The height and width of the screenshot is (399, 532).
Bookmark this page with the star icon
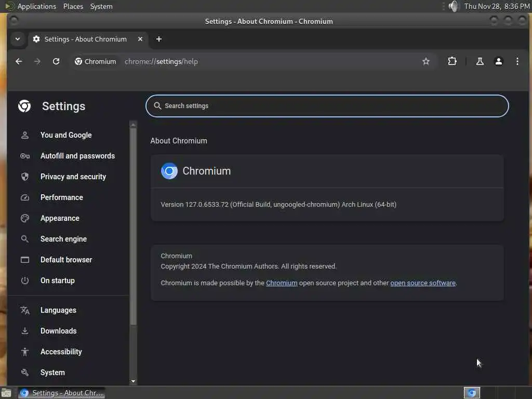click(426, 61)
